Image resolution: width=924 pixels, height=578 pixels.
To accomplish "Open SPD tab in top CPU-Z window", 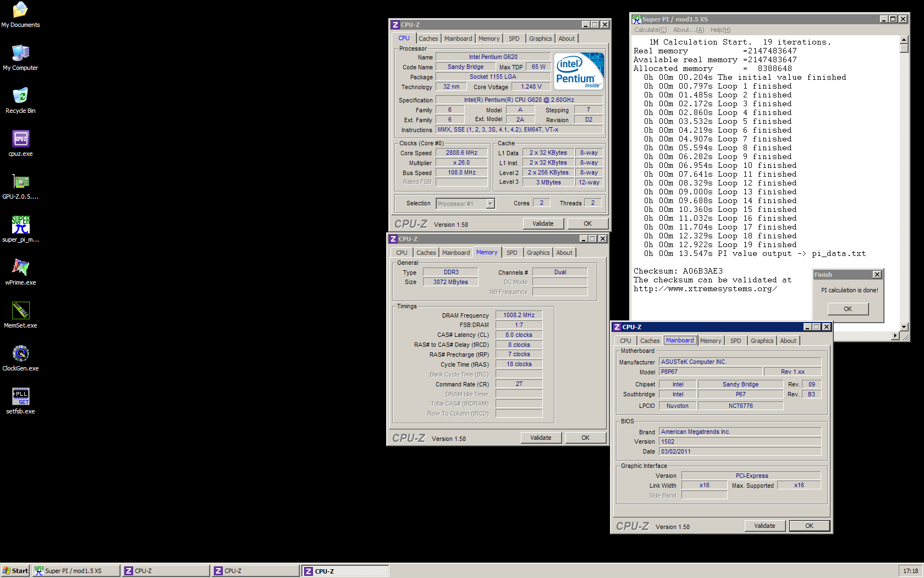I will [x=514, y=39].
